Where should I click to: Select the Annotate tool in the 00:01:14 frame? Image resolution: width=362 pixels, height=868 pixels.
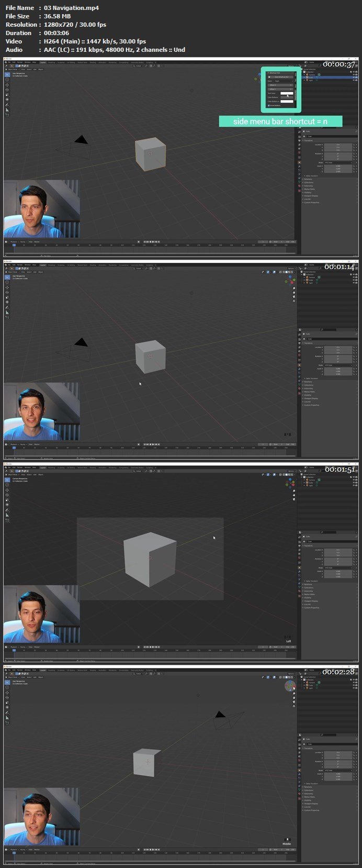7,307
